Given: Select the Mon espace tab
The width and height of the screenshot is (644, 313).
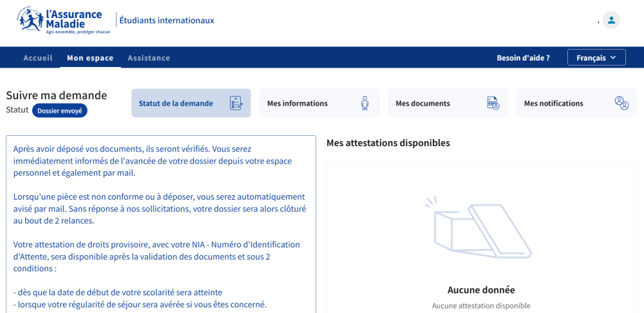Looking at the screenshot, I should coord(90,58).
